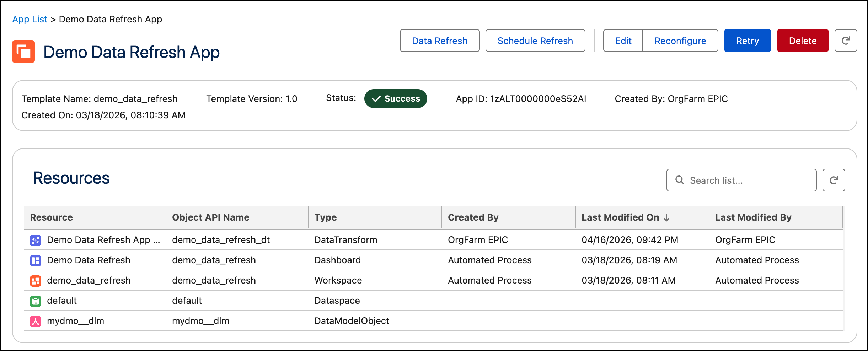Select the 'demo_data_refresh' workspace resource name
868x351 pixels.
89,280
